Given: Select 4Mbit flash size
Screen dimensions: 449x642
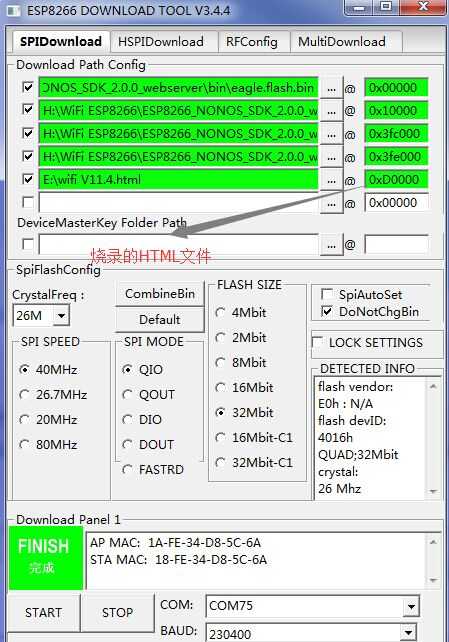Looking at the screenshot, I should 241,313.
